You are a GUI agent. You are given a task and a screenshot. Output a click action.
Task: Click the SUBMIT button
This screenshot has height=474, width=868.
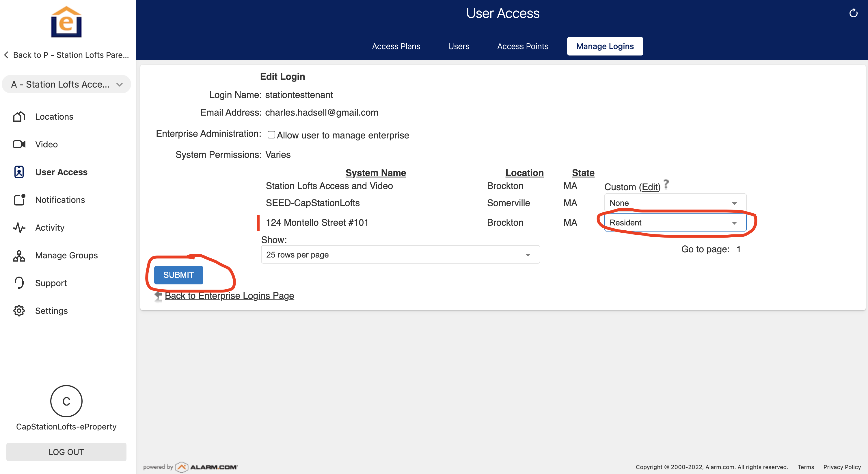point(178,275)
